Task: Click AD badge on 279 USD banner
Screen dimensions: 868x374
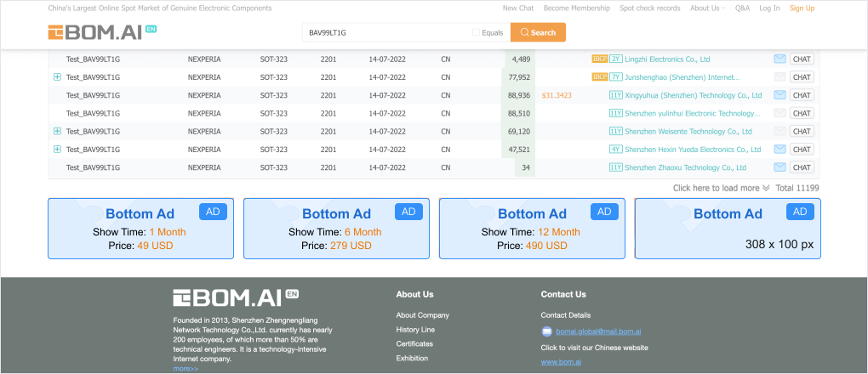Action: pyautogui.click(x=408, y=212)
